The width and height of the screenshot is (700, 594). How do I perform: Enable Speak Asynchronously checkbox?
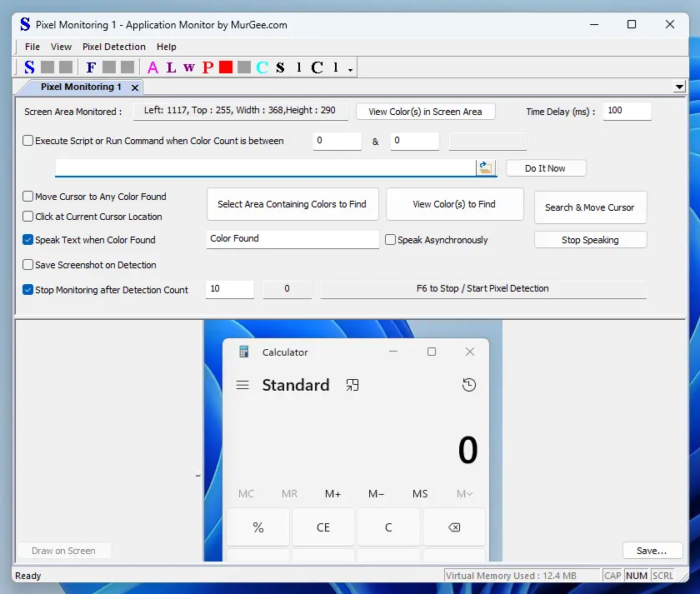(x=390, y=240)
